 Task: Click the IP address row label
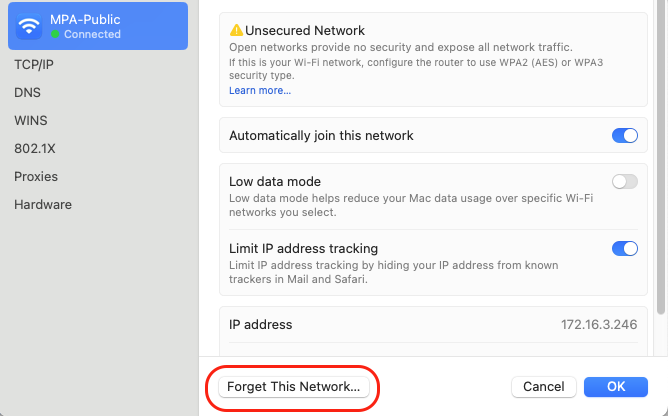click(x=261, y=325)
